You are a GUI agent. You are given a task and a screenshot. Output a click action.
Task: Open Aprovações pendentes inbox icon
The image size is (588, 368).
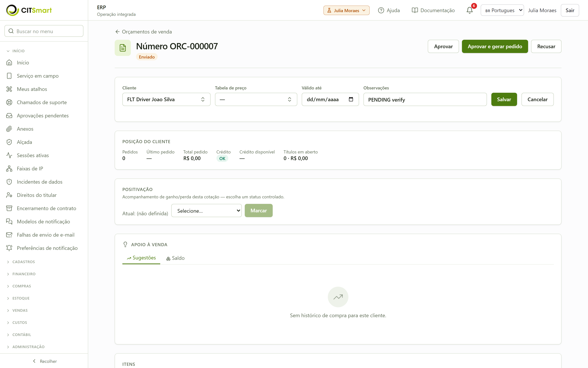tap(9, 116)
